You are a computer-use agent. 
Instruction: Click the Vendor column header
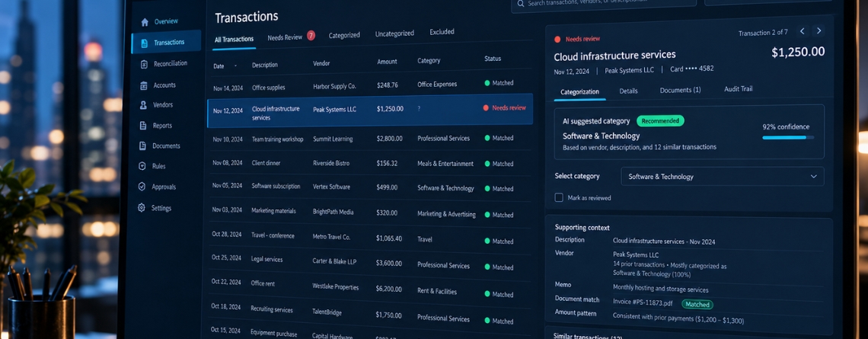(321, 64)
